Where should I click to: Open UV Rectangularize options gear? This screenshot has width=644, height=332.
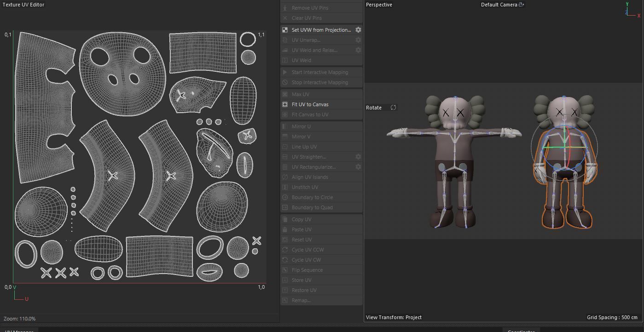pos(358,167)
